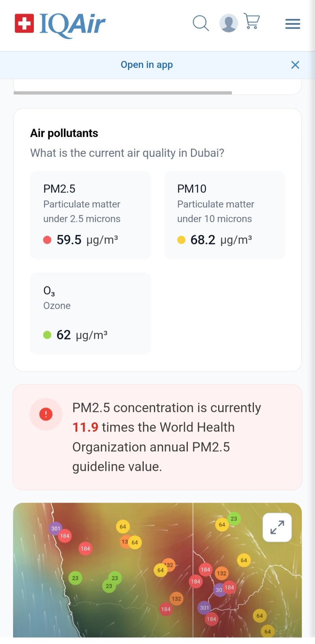Viewport: 315px width, 644px height.
Task: Go to IQAir home via logo
Action: 60,24
